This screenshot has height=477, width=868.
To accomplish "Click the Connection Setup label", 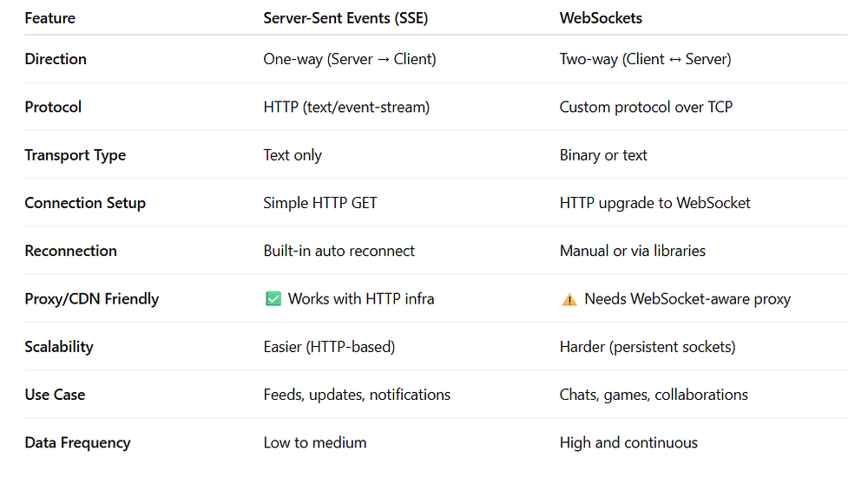I will (85, 203).
